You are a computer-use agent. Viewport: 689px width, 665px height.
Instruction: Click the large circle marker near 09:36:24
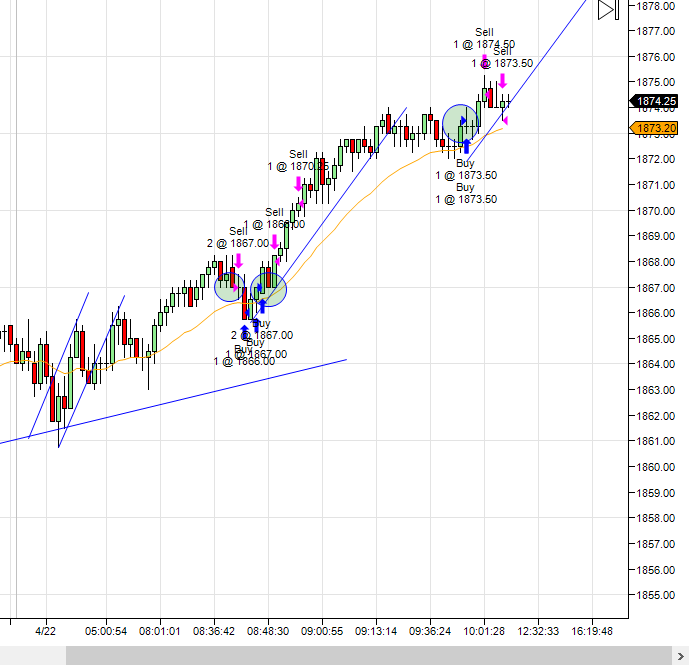click(460, 124)
